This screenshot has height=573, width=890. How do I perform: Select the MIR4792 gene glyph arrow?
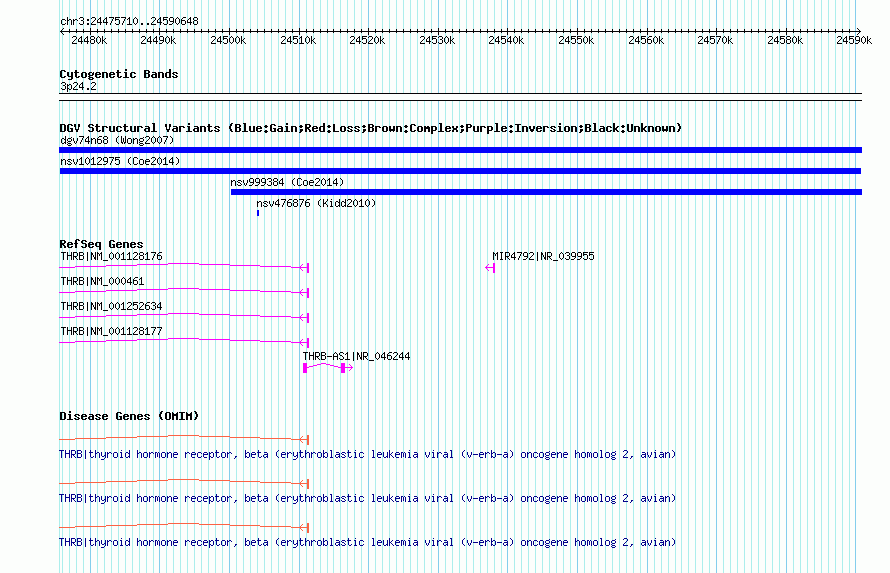[x=490, y=268]
